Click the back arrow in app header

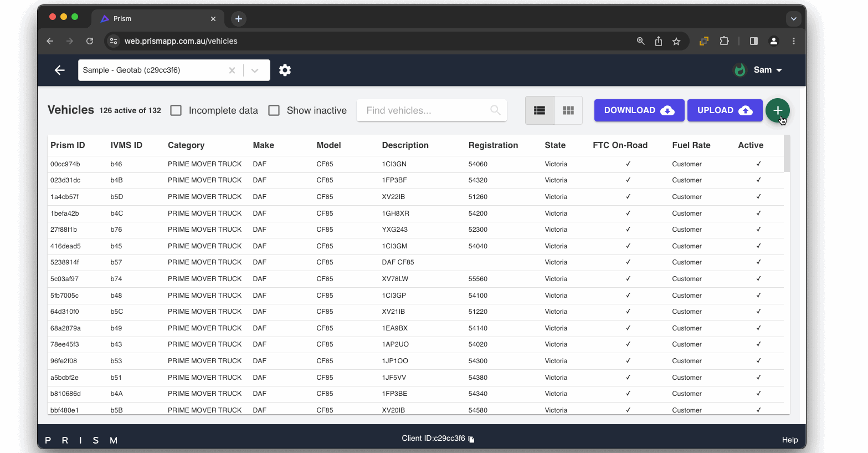(60, 70)
